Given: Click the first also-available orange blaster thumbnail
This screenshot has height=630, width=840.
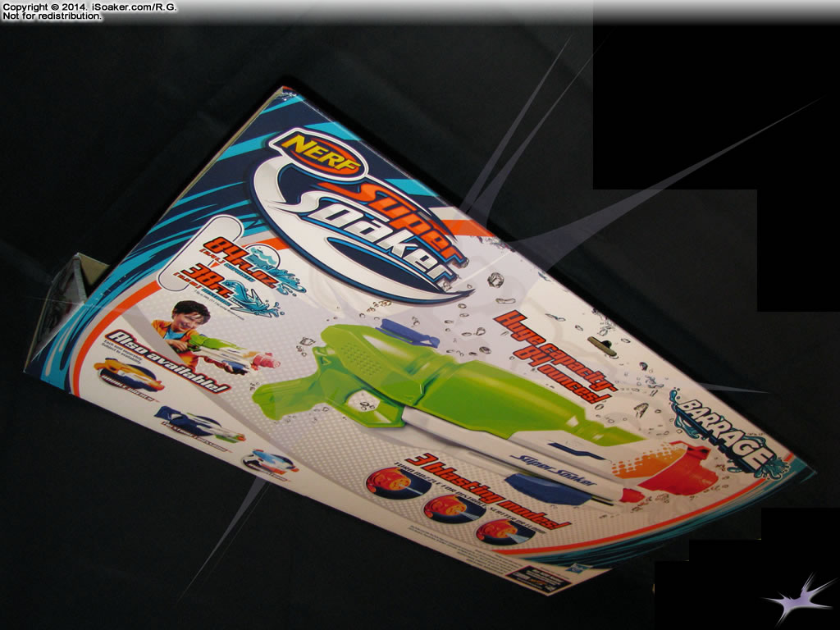Looking at the screenshot, I should click(129, 376).
